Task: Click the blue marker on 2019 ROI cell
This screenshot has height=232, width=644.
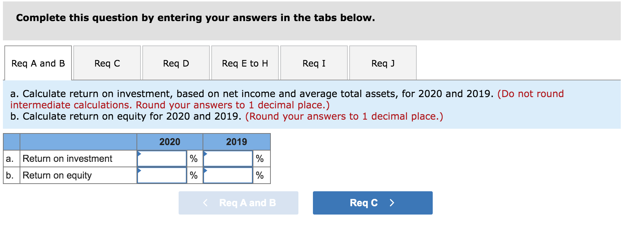Action: tap(205, 154)
